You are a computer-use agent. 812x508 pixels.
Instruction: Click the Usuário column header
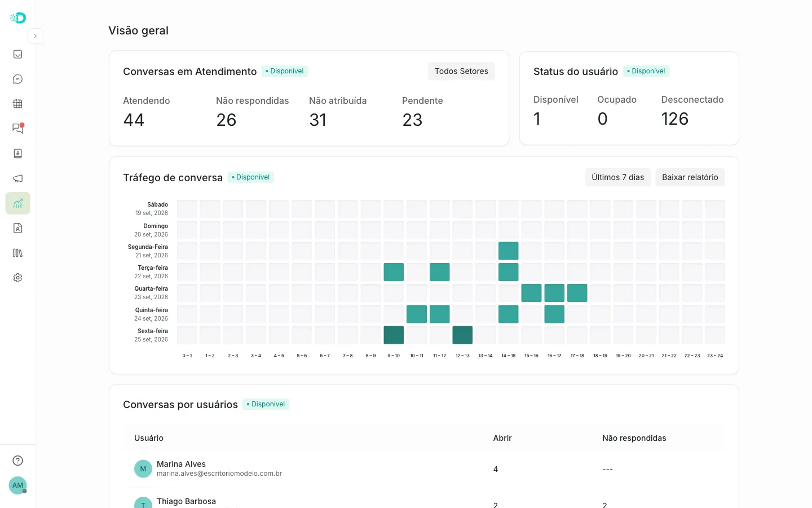[149, 438]
